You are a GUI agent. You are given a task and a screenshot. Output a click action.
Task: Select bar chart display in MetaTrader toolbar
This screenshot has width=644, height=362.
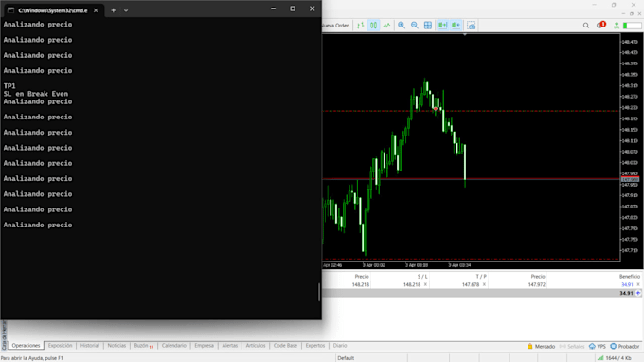tap(360, 26)
